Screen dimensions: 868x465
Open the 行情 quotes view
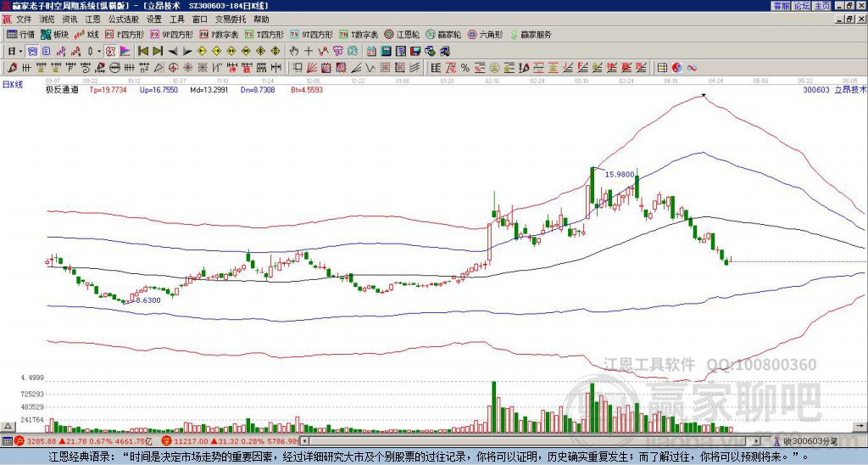pyautogui.click(x=20, y=34)
